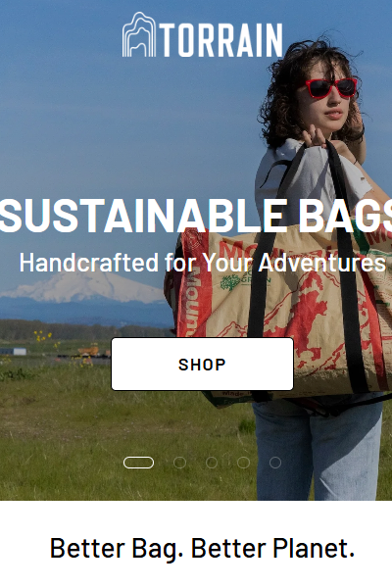Jump to the third carousel slide dot

click(x=212, y=463)
